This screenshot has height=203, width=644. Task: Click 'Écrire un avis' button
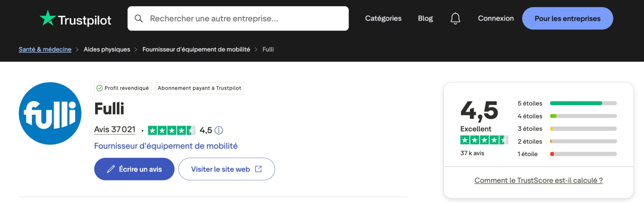click(134, 169)
